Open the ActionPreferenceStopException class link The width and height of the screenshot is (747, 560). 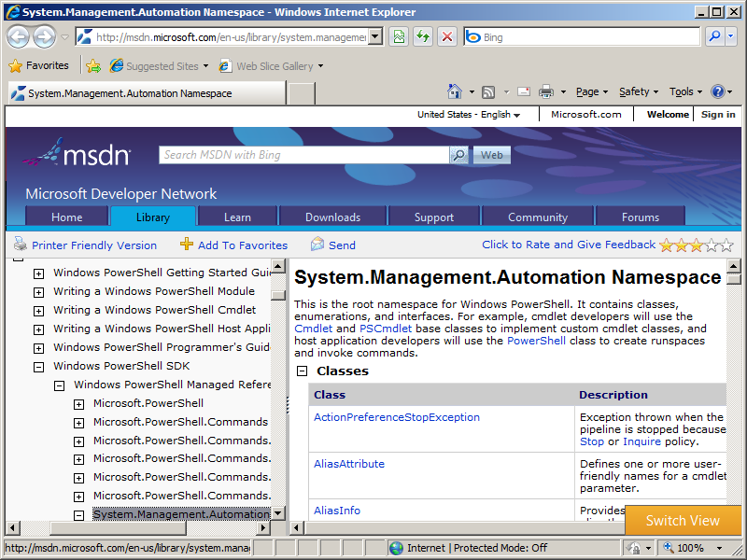pos(397,417)
